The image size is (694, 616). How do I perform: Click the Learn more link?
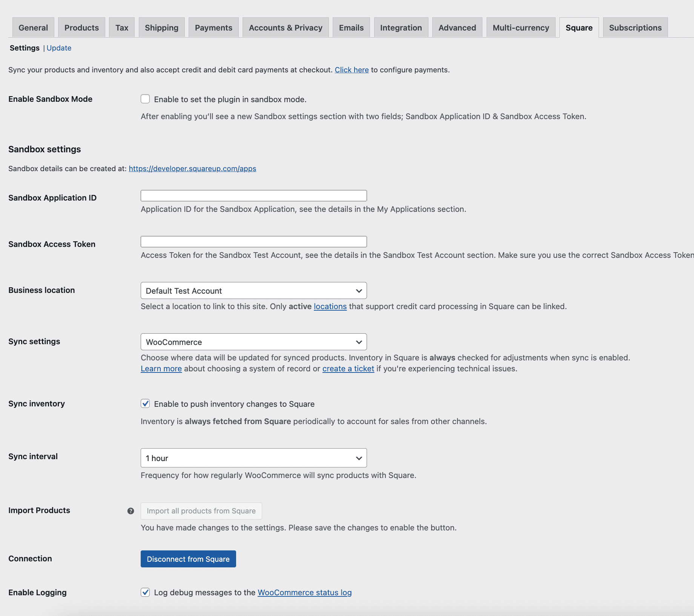pyautogui.click(x=161, y=368)
